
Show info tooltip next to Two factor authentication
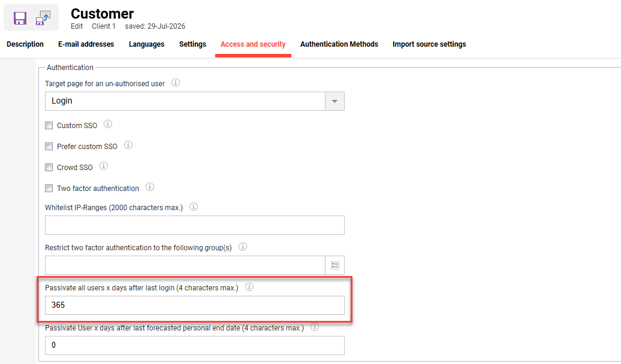pyautogui.click(x=150, y=187)
